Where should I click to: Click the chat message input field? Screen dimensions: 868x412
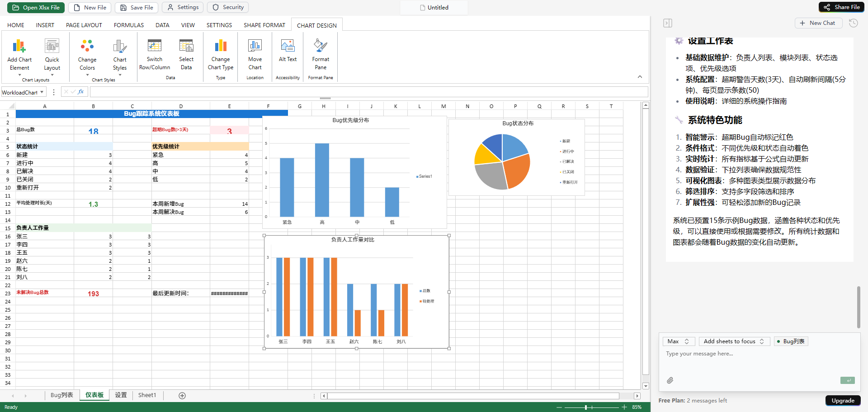point(759,362)
